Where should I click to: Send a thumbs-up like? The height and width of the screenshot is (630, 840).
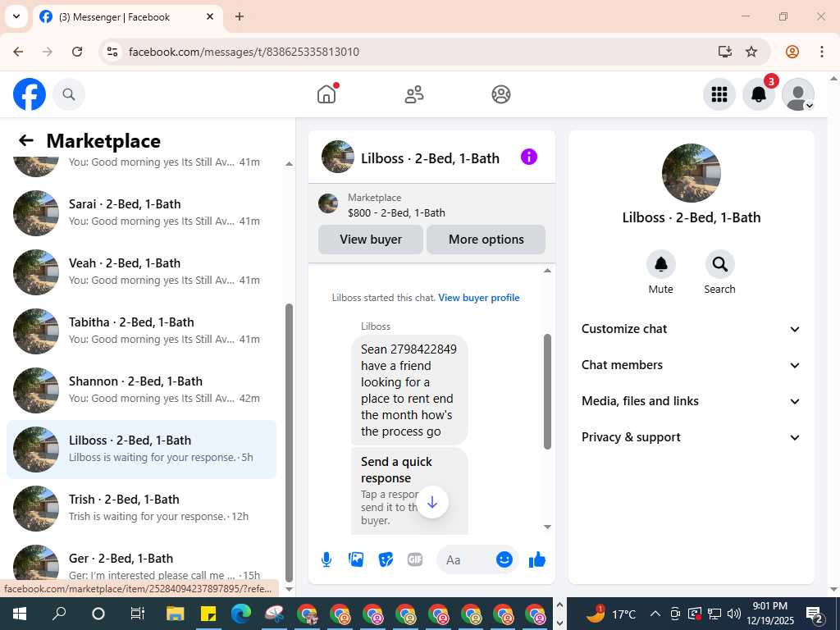click(x=536, y=559)
